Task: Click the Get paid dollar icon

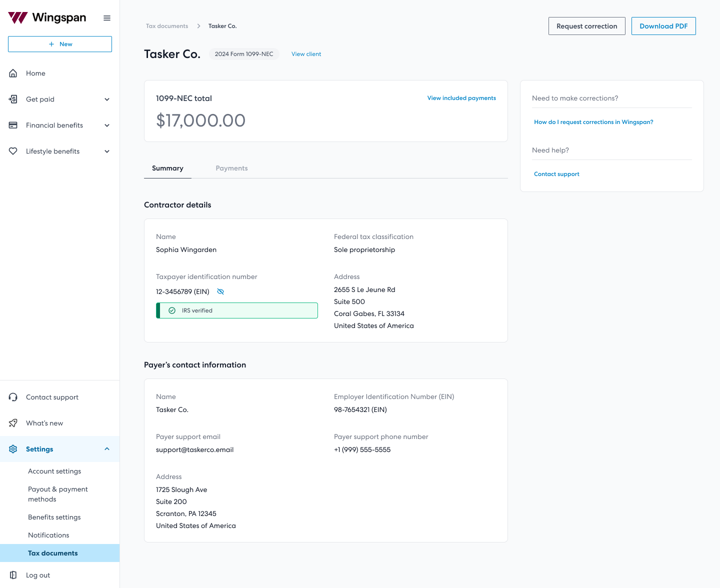Action: click(x=13, y=99)
